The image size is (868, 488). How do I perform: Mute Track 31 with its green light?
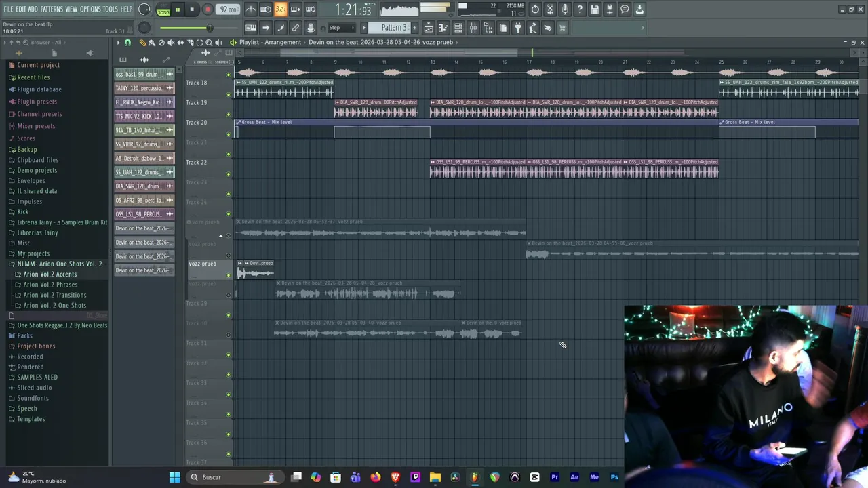(229, 354)
